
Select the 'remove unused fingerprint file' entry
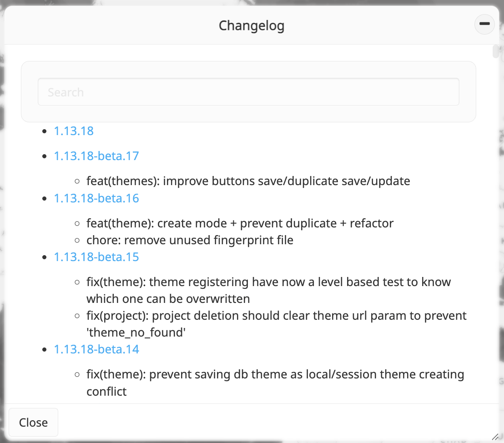[x=190, y=240]
